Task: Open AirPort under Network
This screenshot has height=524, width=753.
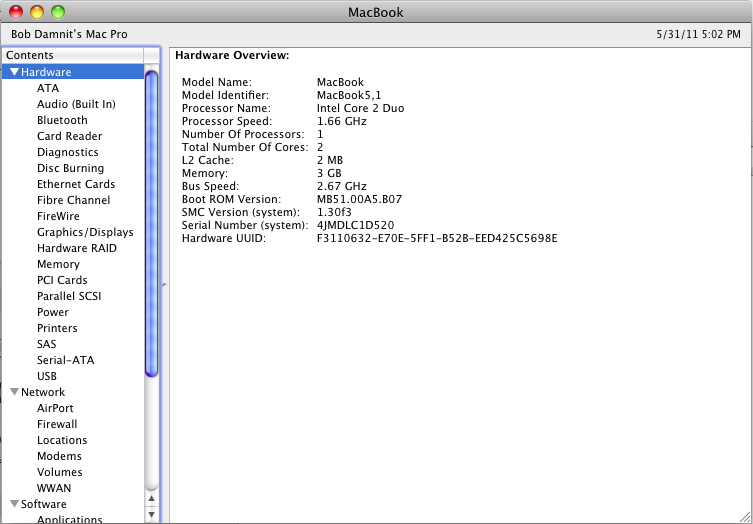Action: (x=55, y=408)
